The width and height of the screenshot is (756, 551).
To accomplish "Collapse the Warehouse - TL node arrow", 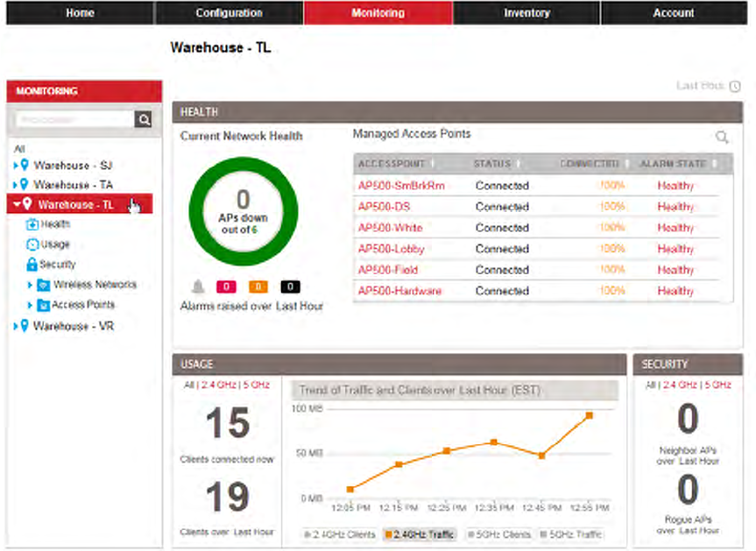I will pyautogui.click(x=17, y=204).
